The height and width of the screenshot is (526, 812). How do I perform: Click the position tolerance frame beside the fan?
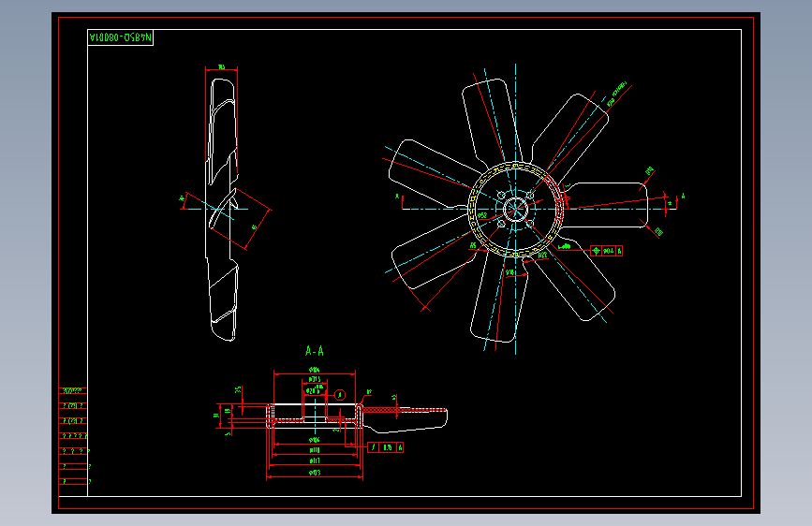click(606, 251)
